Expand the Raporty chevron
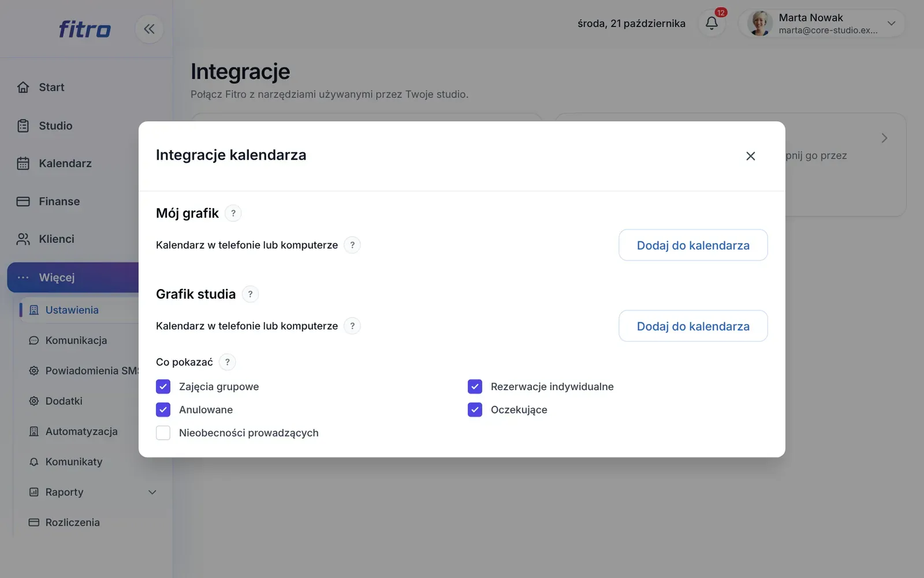Image resolution: width=924 pixels, height=578 pixels. [x=152, y=492]
